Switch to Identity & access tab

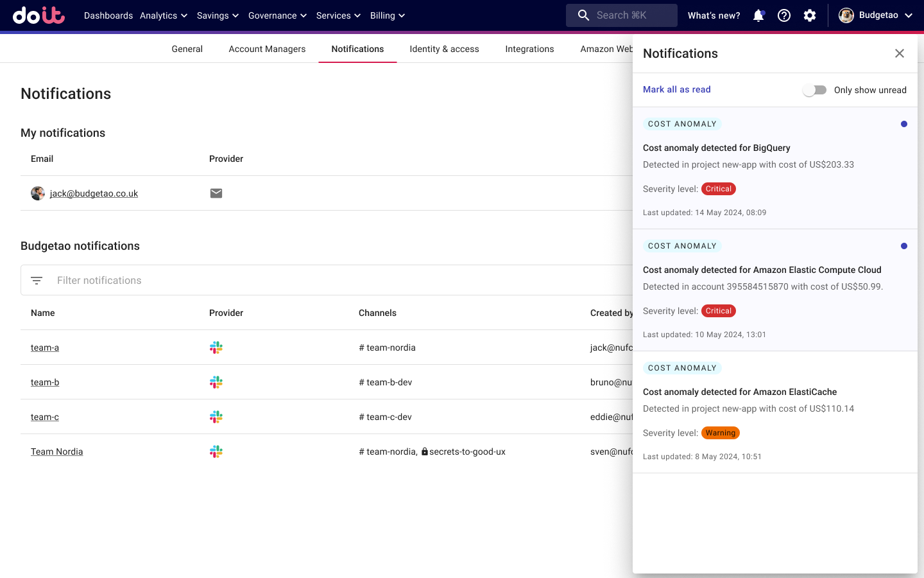coord(445,49)
